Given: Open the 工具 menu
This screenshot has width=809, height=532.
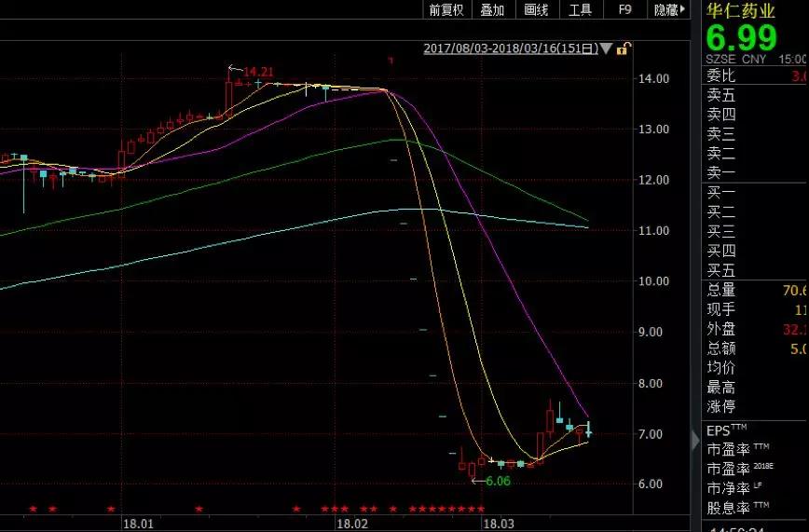Looking at the screenshot, I should click(580, 9).
